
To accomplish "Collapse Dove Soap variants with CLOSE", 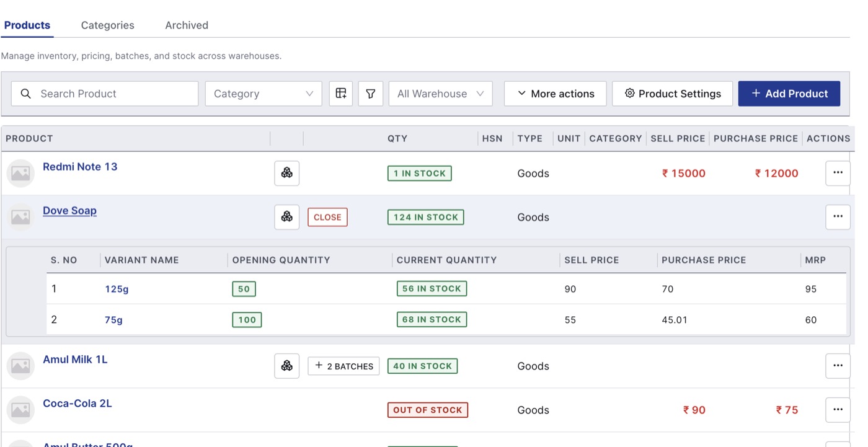I will 327,217.
